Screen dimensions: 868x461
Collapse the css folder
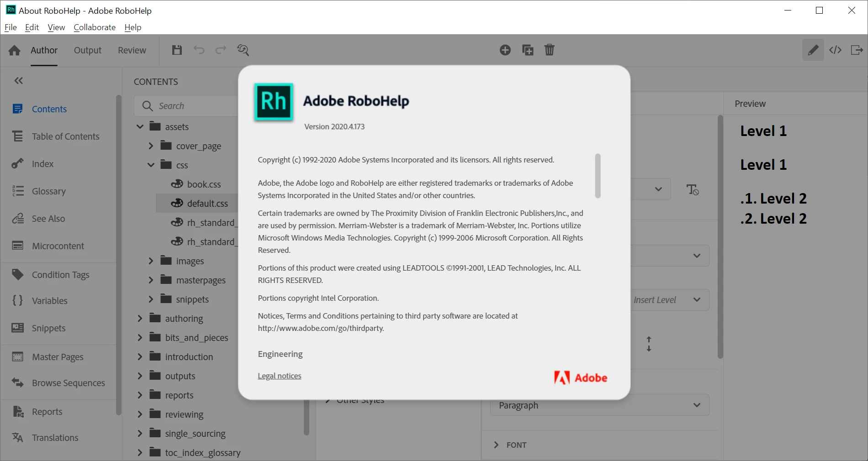151,165
